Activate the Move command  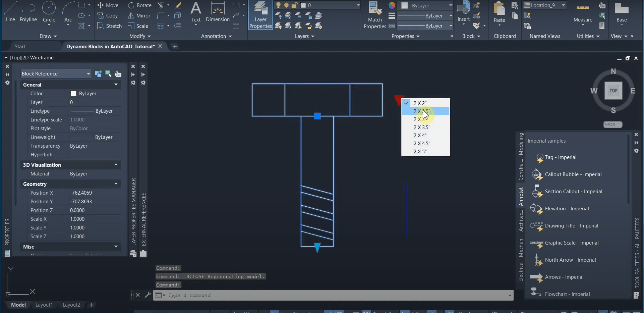point(108,5)
